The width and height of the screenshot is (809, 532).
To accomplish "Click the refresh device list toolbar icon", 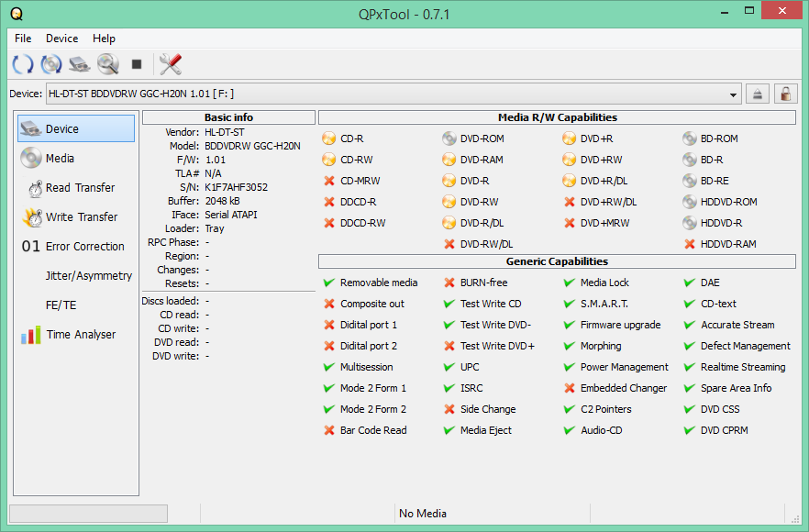I will point(23,64).
